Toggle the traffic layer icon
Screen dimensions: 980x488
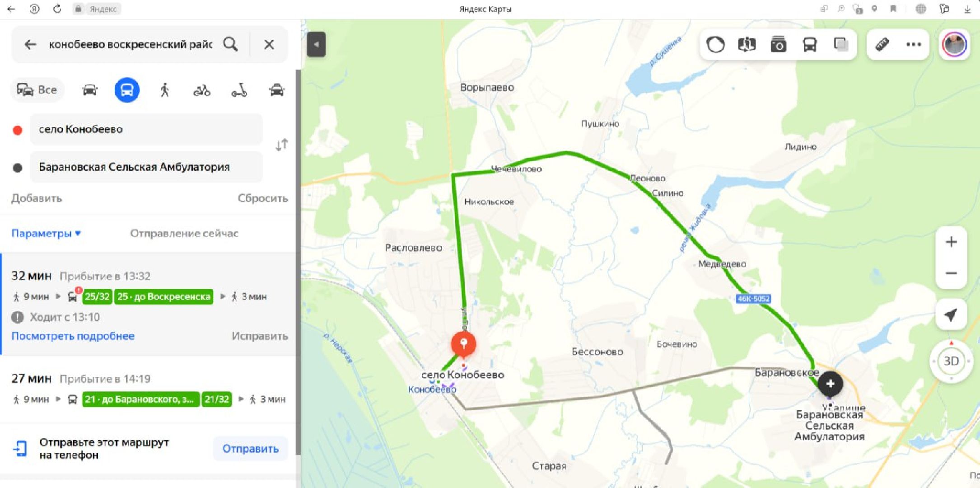point(715,45)
